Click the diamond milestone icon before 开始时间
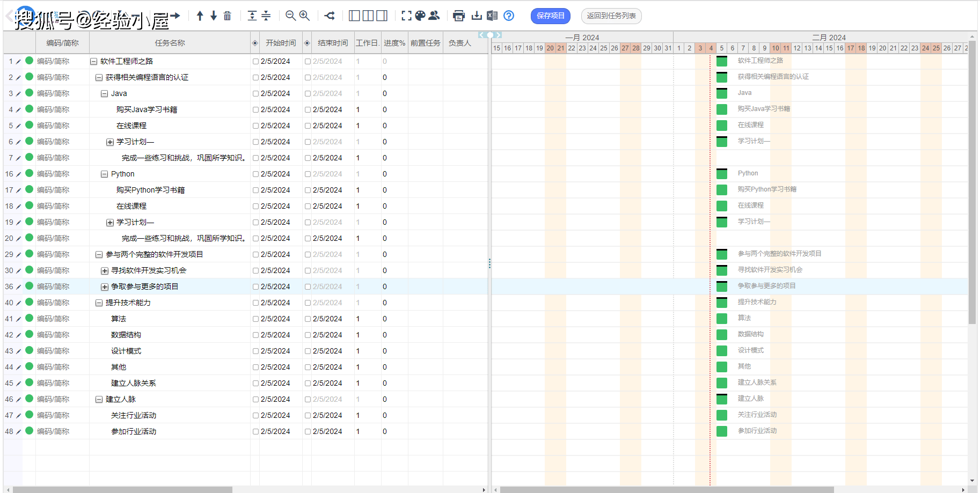 coord(255,43)
